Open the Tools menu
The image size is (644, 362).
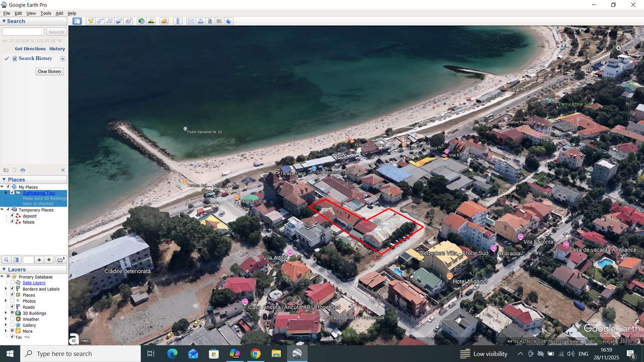pos(45,13)
